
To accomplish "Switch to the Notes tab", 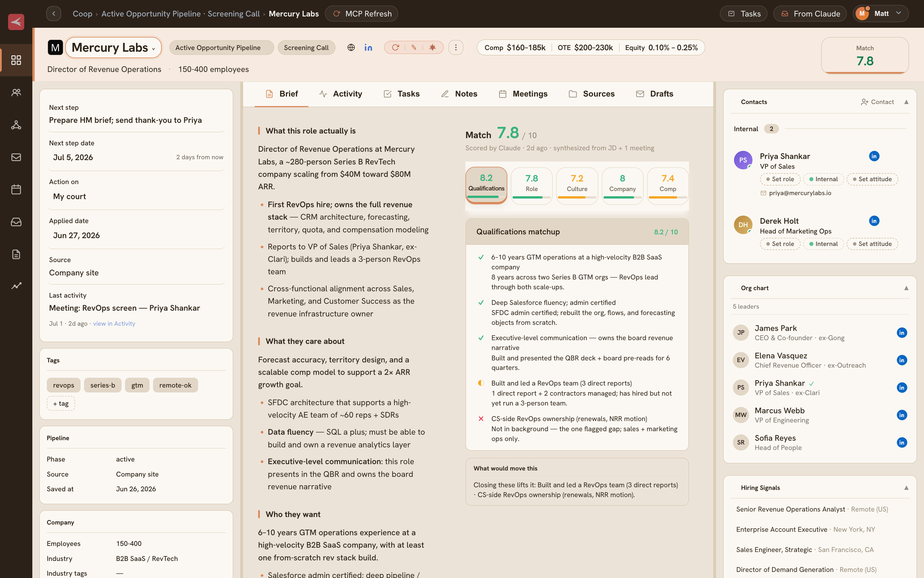I will pyautogui.click(x=459, y=94).
